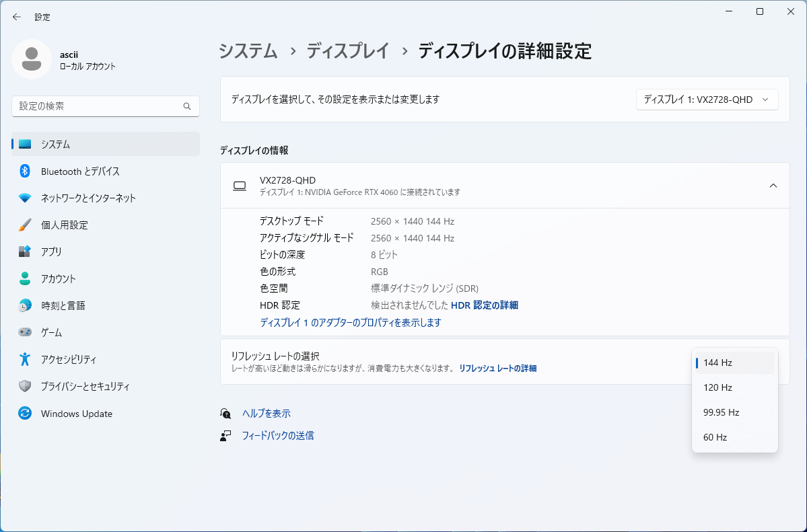This screenshot has height=532, width=807.
Task: Click the 設定の検索 search field
Action: [x=98, y=106]
